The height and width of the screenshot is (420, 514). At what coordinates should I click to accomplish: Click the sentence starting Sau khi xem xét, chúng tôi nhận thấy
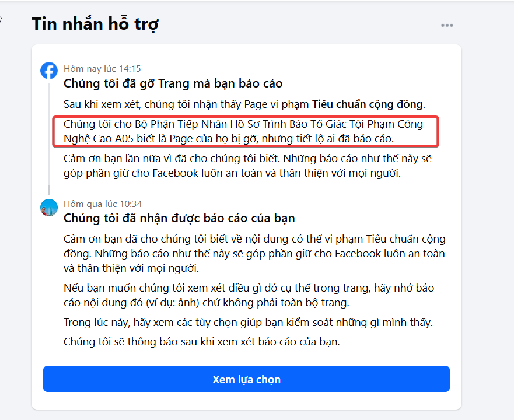tap(244, 104)
